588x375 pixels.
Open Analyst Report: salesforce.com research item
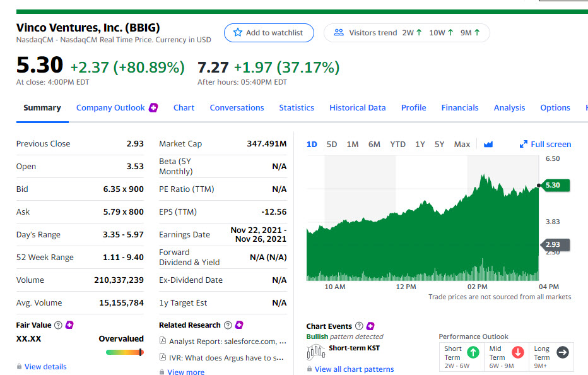[x=228, y=341]
